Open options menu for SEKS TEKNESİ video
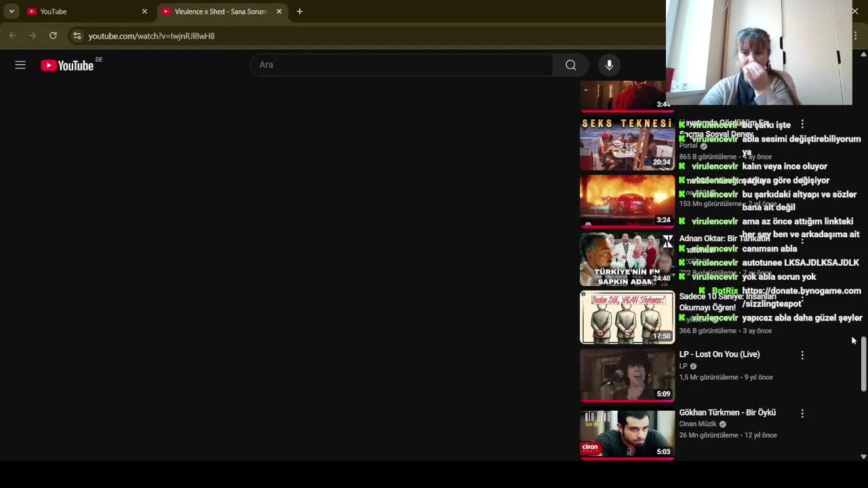This screenshot has width=868, height=488. [x=802, y=124]
